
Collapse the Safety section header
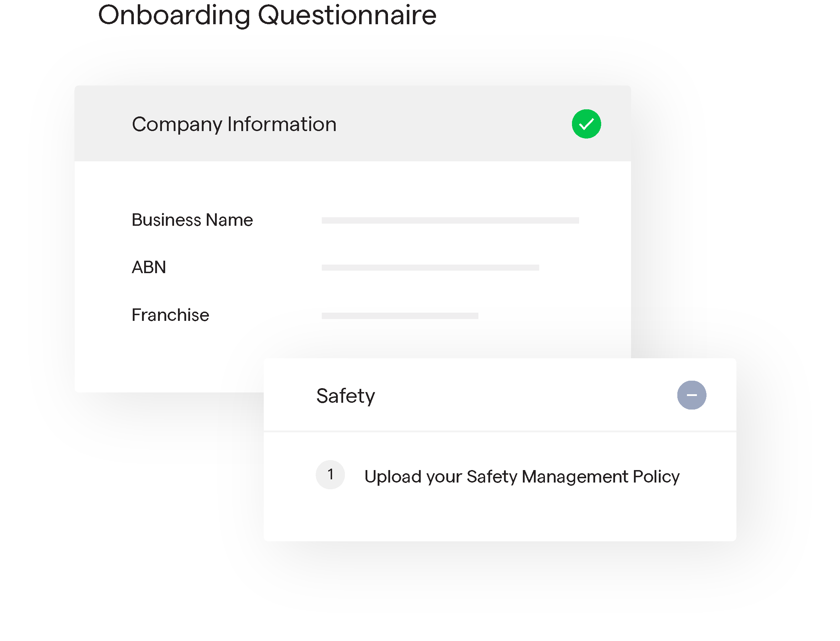[x=499, y=395]
